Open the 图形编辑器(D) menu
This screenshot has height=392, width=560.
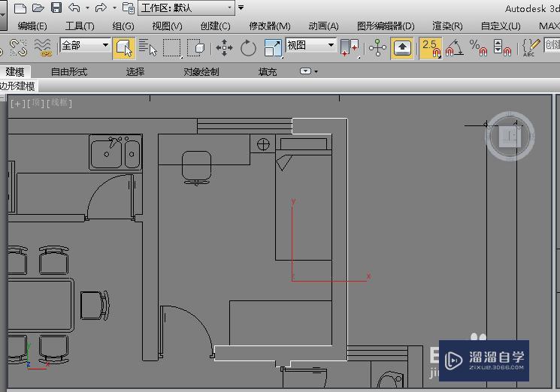(x=386, y=26)
